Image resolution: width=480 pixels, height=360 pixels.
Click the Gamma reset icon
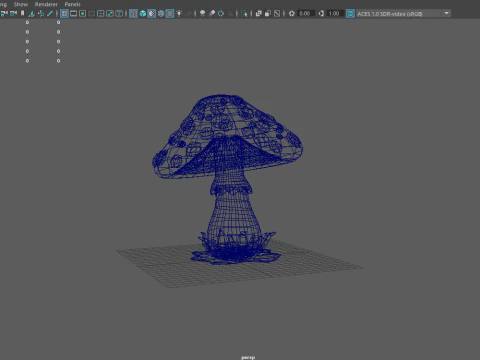[321, 13]
